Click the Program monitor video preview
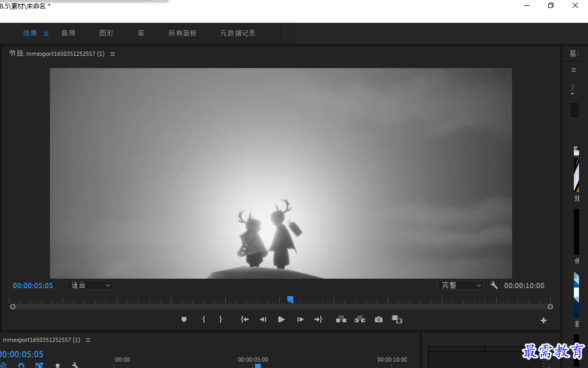This screenshot has height=368, width=588. coord(281,173)
